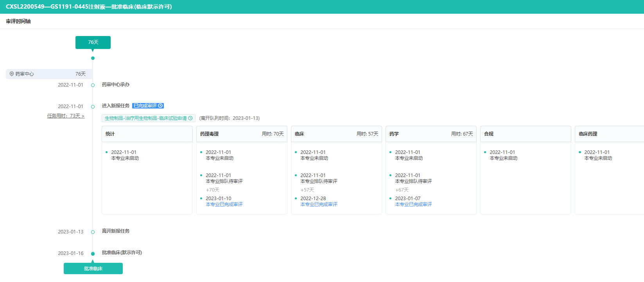Screen dimensions: 644x282
Task: Open 本专业已完成审评 link under 药学
Action: (x=413, y=204)
